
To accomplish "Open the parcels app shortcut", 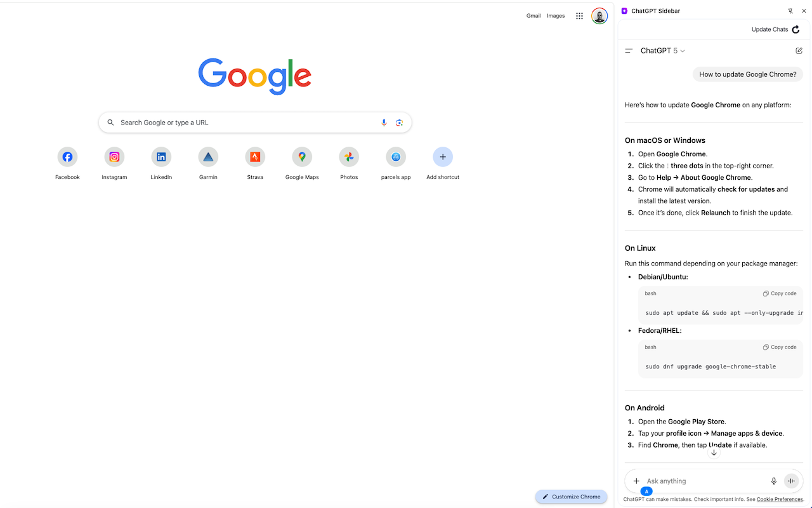I will [x=396, y=157].
